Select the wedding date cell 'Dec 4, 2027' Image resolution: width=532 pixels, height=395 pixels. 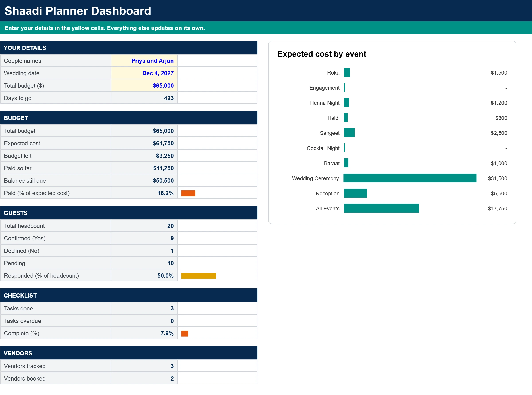(144, 73)
